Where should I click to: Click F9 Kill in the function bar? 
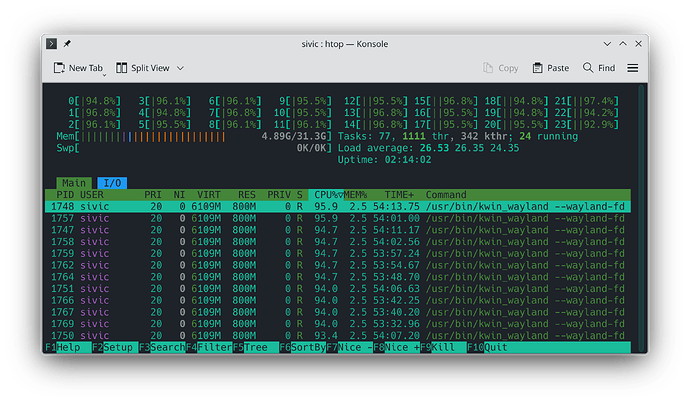pos(443,347)
